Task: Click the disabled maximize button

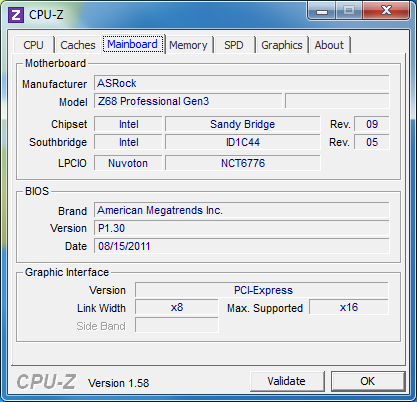Action: 349,11
